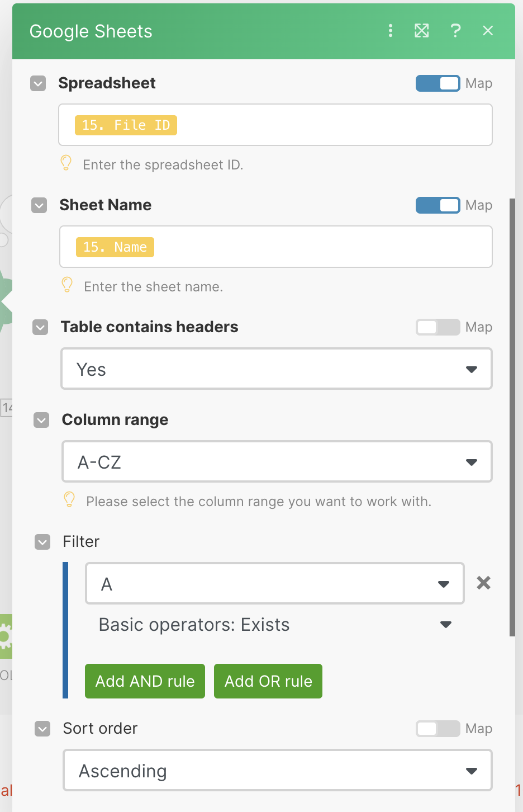Close the Google Sheets module panel

click(488, 31)
